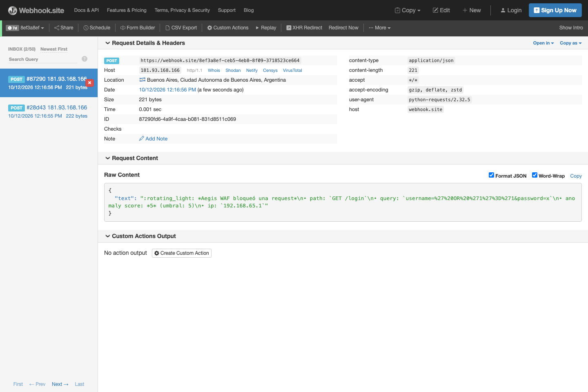Click the Search Query field
The height and width of the screenshot is (392, 588).
[x=43, y=59]
